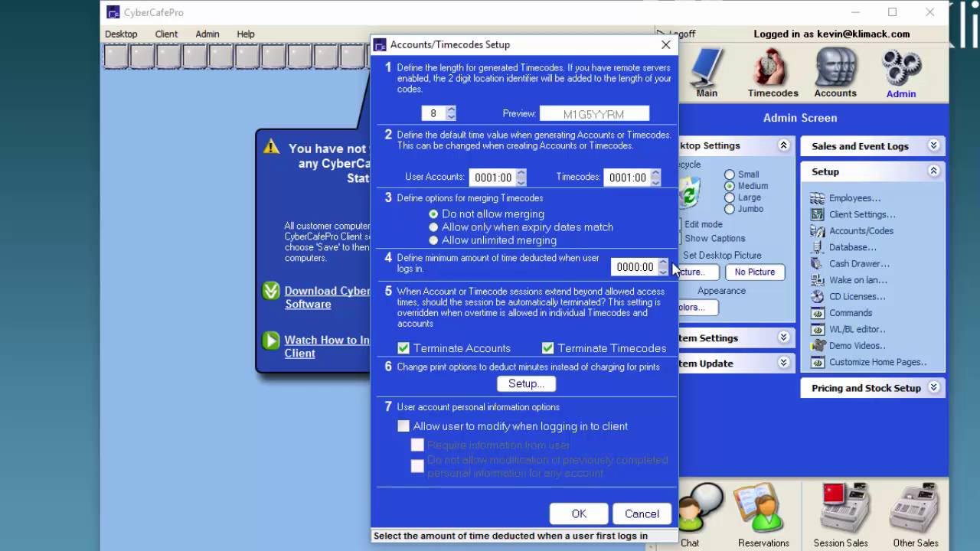Click the CyberCafePro title bar icon
Screen dimensions: 980x551
point(113,12)
